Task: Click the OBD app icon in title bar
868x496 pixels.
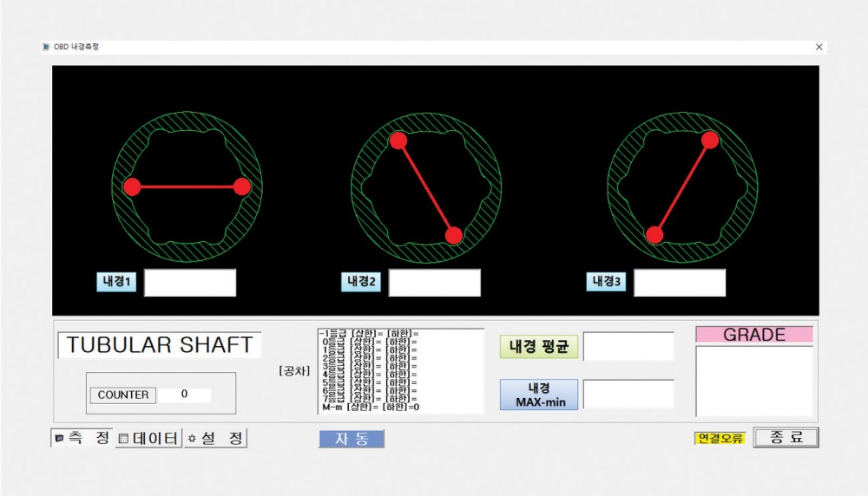Action: (x=46, y=47)
